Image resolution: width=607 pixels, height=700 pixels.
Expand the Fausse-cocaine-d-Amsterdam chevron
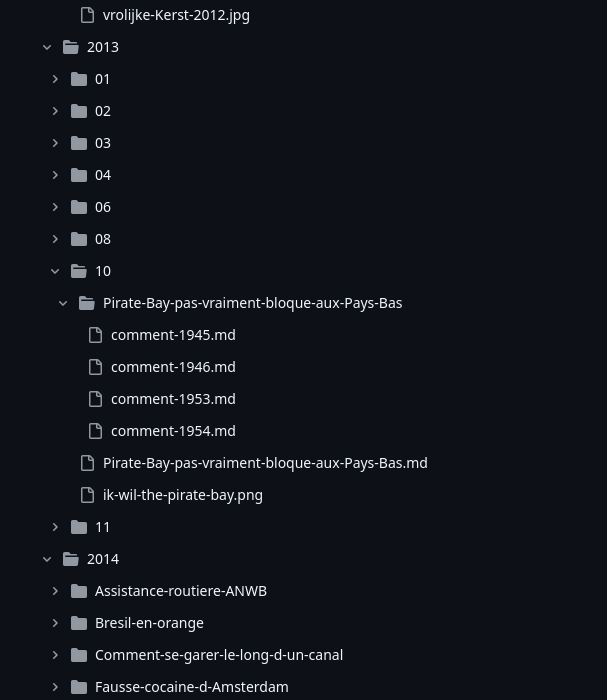[55, 687]
